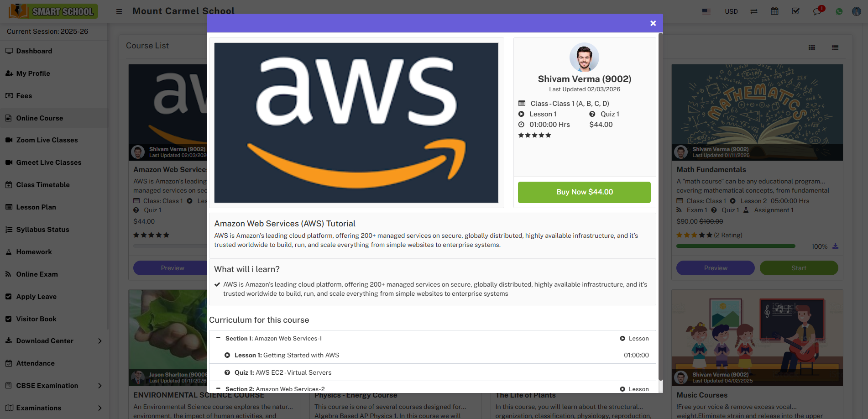Open the user profile avatar in header
868x419 pixels.
click(857, 11)
